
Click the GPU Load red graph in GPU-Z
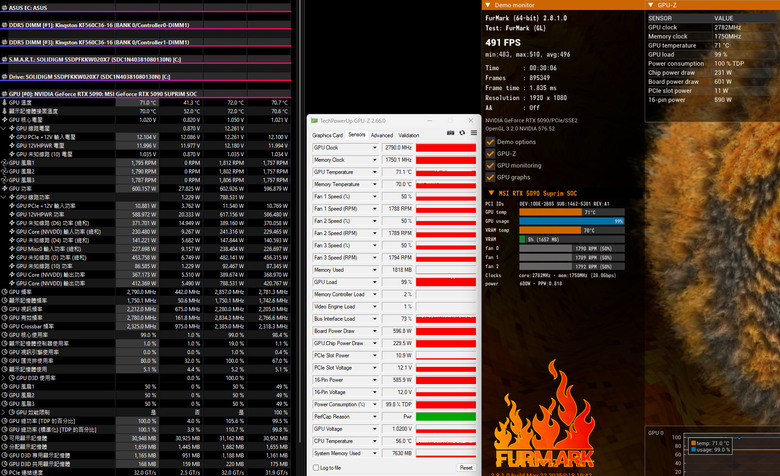tap(446, 282)
